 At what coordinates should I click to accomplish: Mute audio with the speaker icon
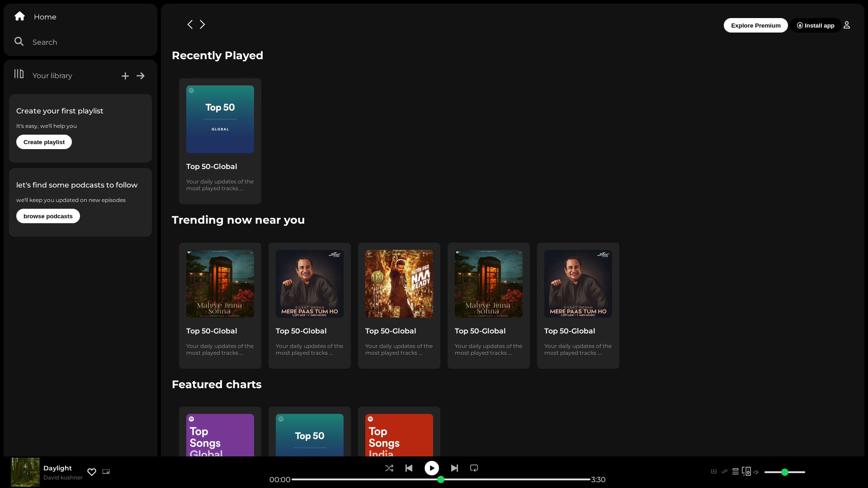756,472
